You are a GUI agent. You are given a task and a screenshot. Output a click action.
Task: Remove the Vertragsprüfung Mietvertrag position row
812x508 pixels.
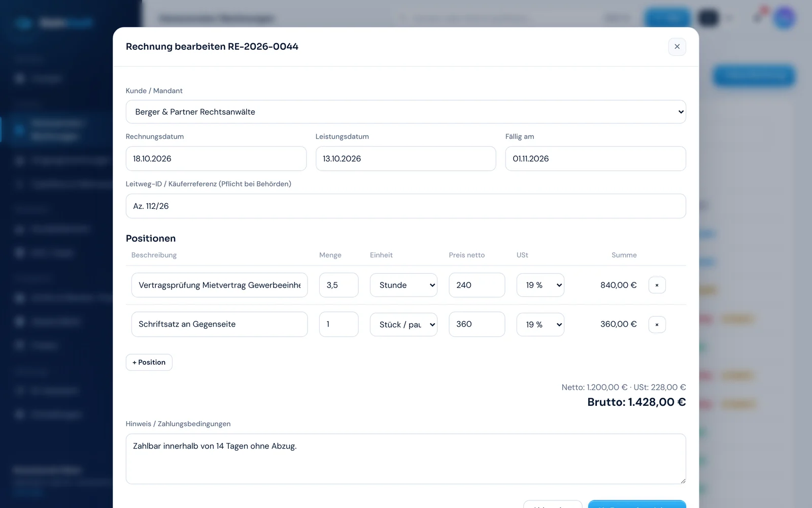click(657, 285)
